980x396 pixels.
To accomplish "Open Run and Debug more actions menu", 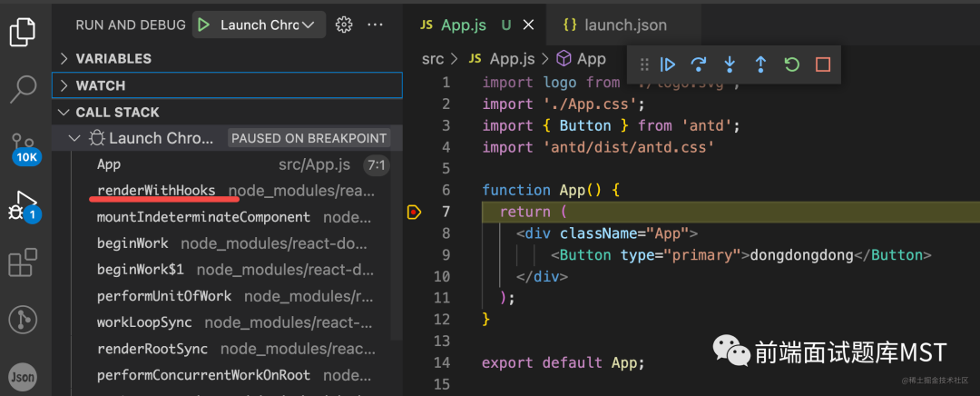I will pos(375,25).
